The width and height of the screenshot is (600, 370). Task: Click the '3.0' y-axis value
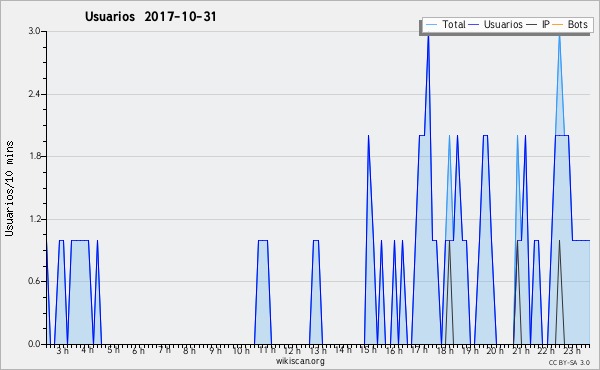tap(34, 31)
